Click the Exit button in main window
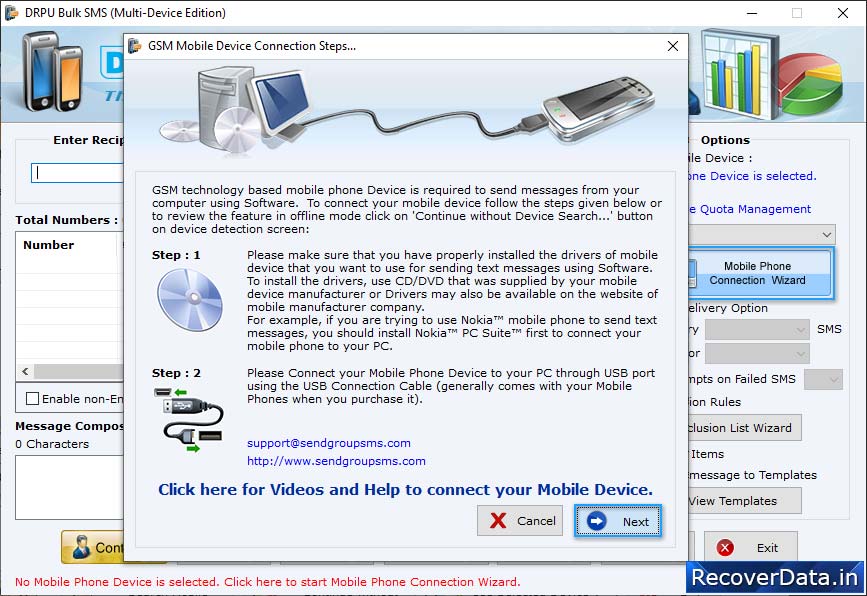 click(750, 547)
